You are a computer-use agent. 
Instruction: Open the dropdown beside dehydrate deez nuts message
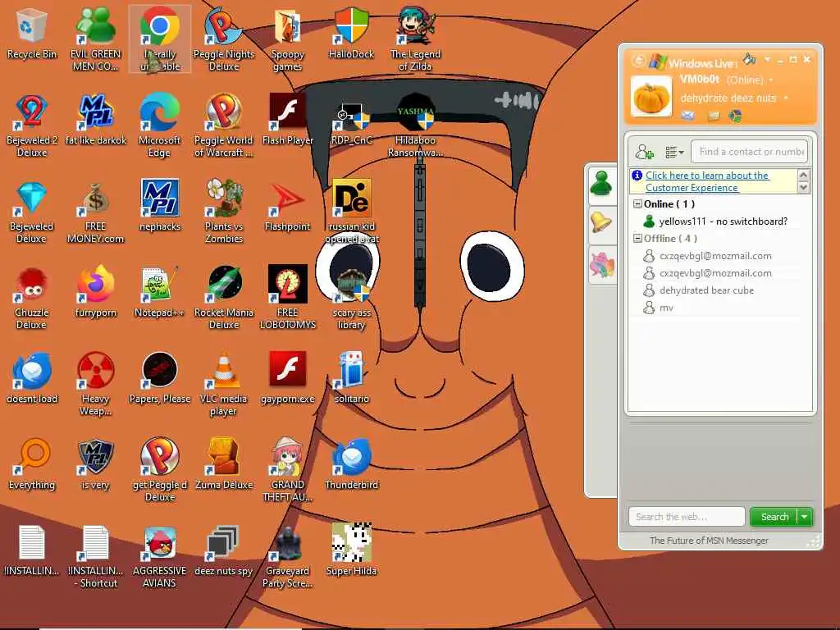(786, 98)
